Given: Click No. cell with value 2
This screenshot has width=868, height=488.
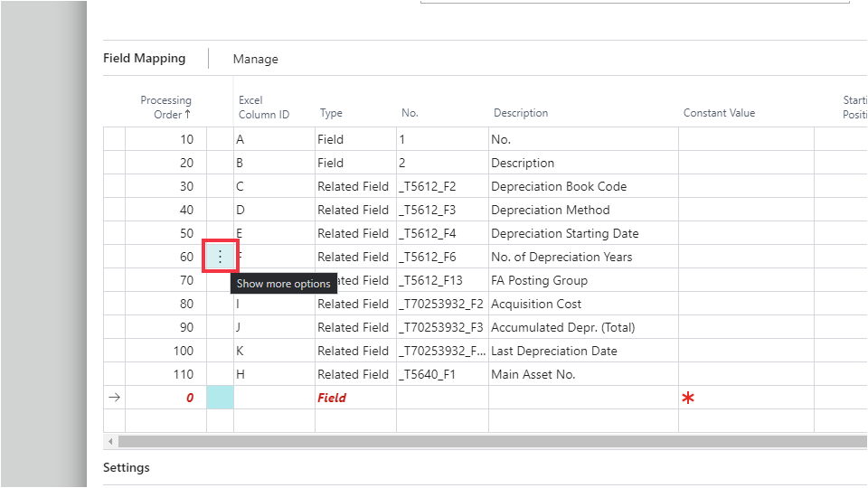Looking at the screenshot, I should pos(443,163).
